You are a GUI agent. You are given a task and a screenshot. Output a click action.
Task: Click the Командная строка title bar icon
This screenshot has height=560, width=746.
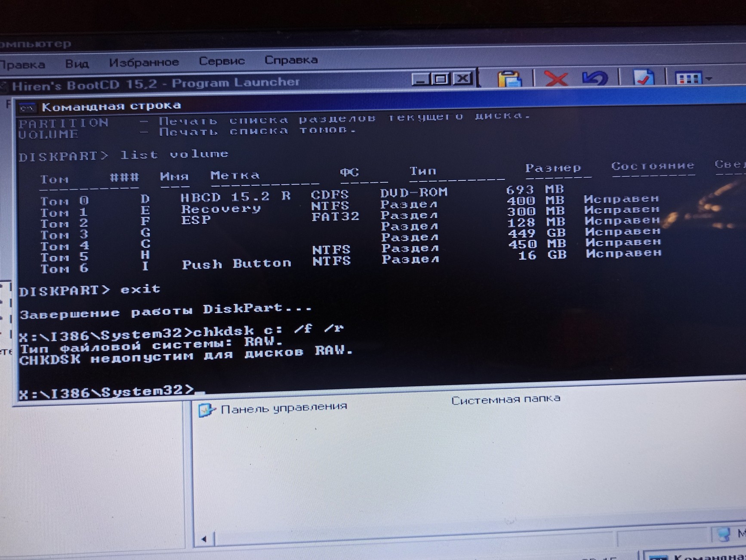[x=28, y=108]
